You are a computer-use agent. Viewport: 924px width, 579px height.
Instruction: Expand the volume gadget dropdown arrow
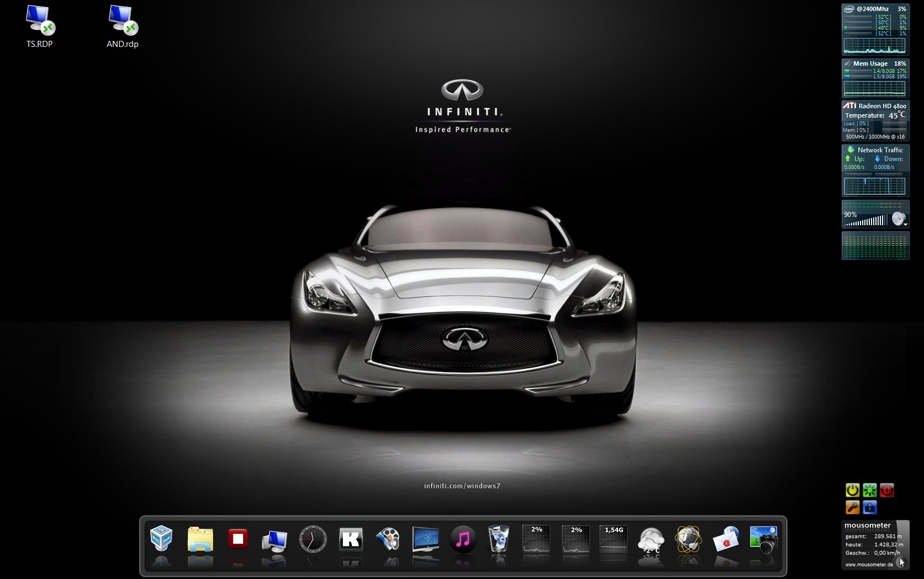click(x=906, y=225)
